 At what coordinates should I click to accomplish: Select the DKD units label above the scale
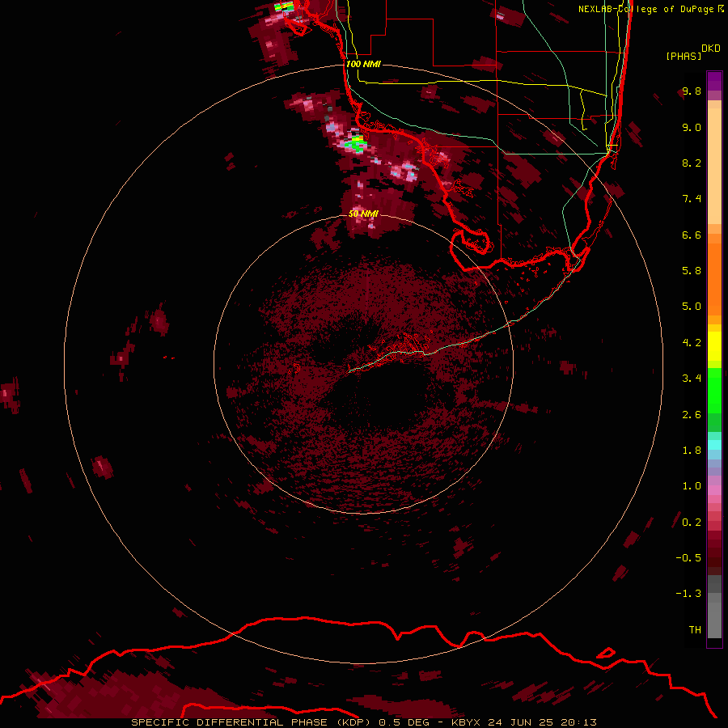coord(711,49)
